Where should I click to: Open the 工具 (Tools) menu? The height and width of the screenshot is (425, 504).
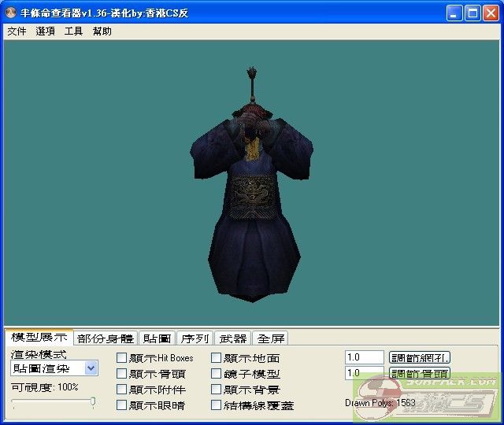[73, 31]
